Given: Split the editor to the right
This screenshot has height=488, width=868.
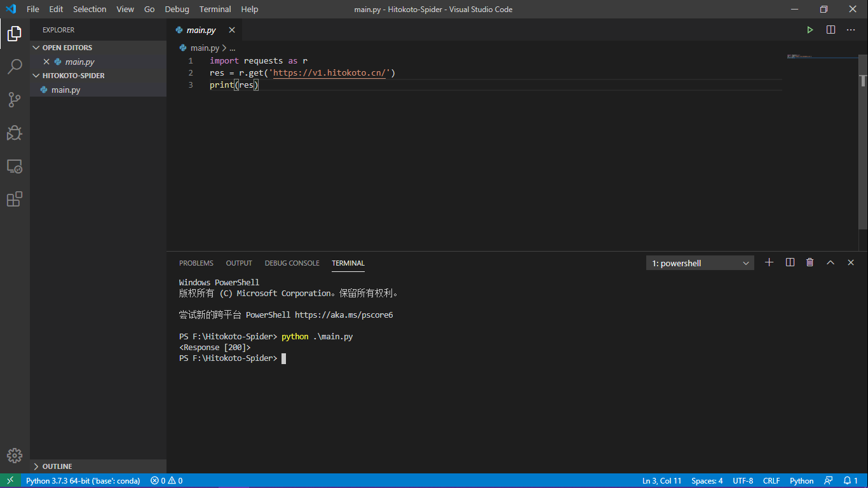Looking at the screenshot, I should [x=831, y=30].
